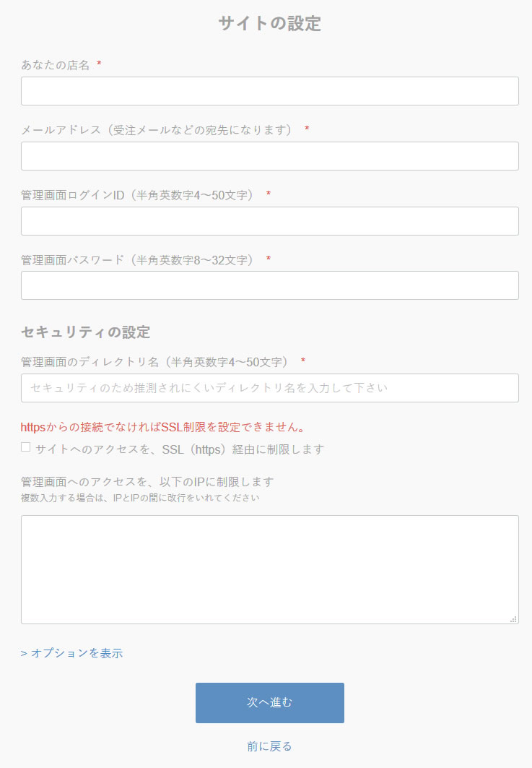Expand the オプションを表示 section
Image resolution: width=532 pixels, height=768 pixels.
(72, 653)
